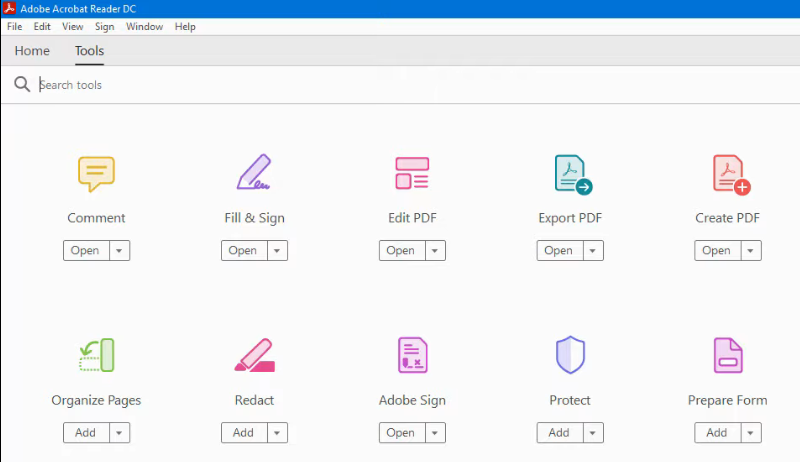Open the Help menu
The height and width of the screenshot is (462, 800).
point(185,27)
